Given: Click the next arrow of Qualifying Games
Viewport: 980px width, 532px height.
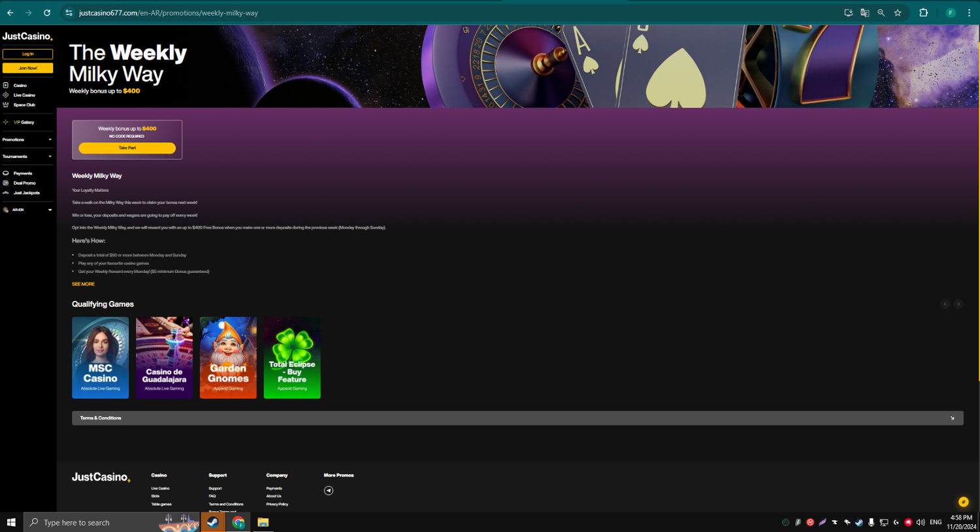Looking at the screenshot, I should click(x=958, y=304).
